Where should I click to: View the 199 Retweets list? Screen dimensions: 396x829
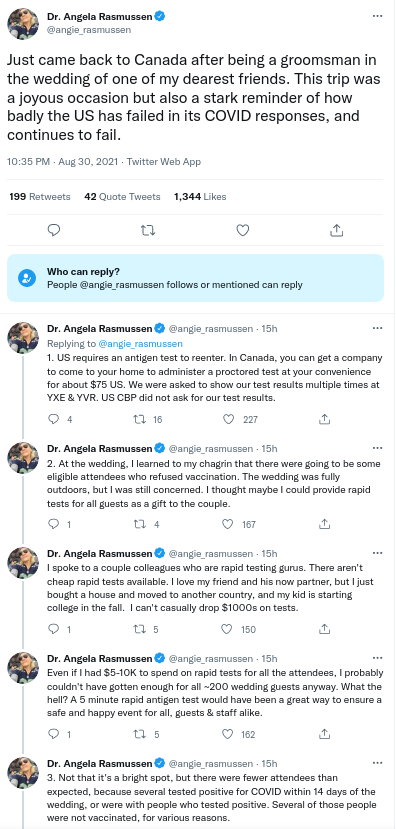click(40, 197)
